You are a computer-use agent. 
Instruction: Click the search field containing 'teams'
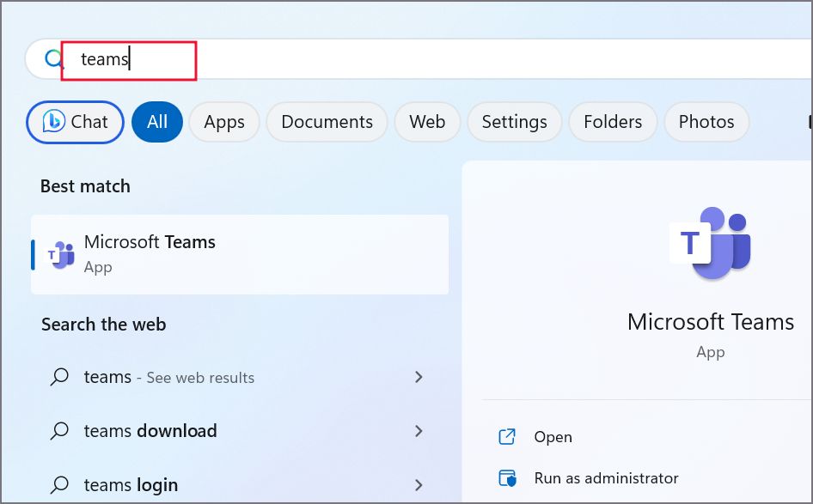click(x=418, y=59)
